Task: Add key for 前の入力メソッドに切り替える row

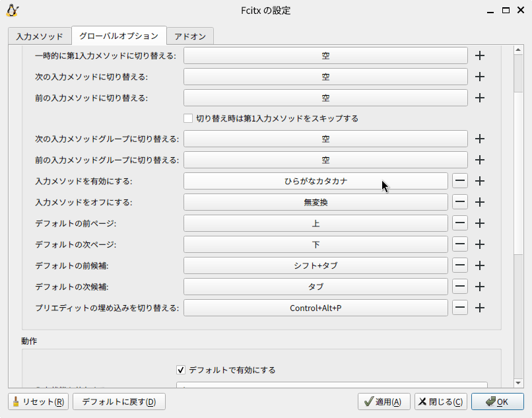Action: tap(479, 98)
